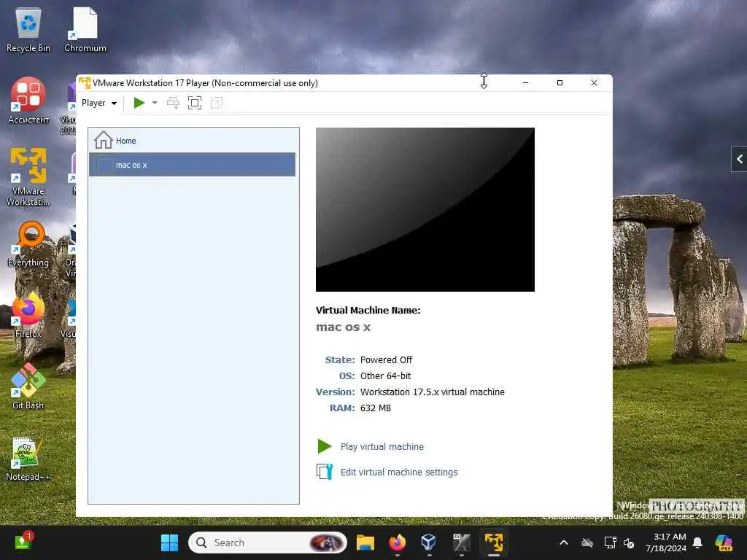Open the taskbar icon left of VMware
The height and width of the screenshot is (560, 747).
(461, 542)
